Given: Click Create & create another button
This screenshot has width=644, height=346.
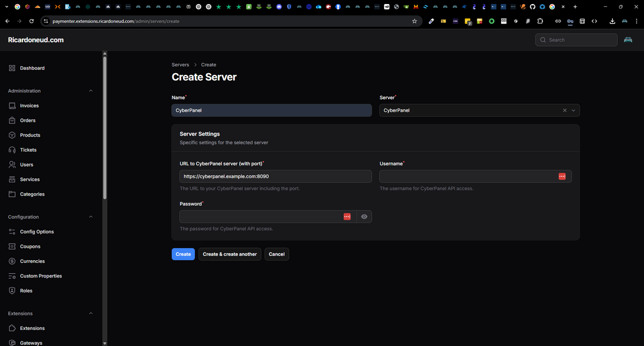Looking at the screenshot, I should (x=229, y=254).
